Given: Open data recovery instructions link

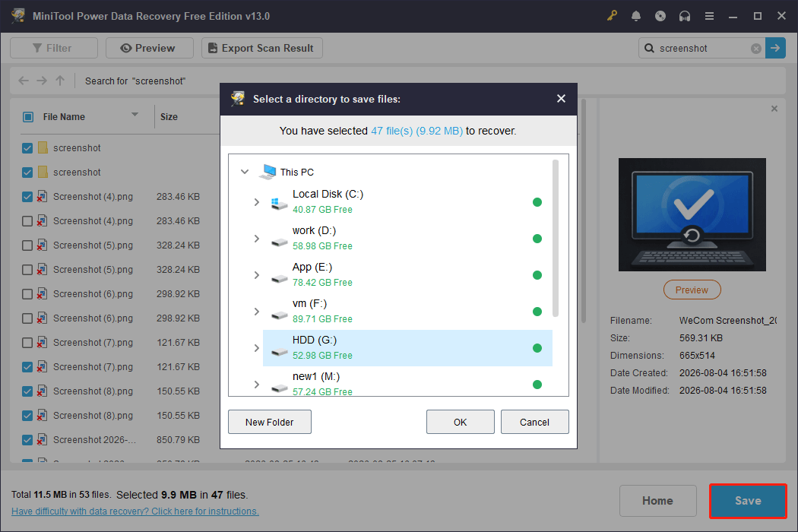Looking at the screenshot, I should [x=135, y=511].
